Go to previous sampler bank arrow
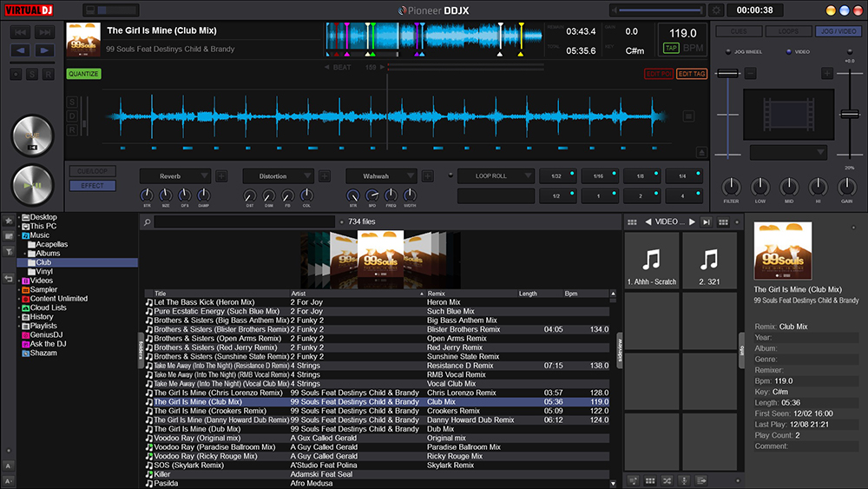868x489 pixels. (x=648, y=222)
